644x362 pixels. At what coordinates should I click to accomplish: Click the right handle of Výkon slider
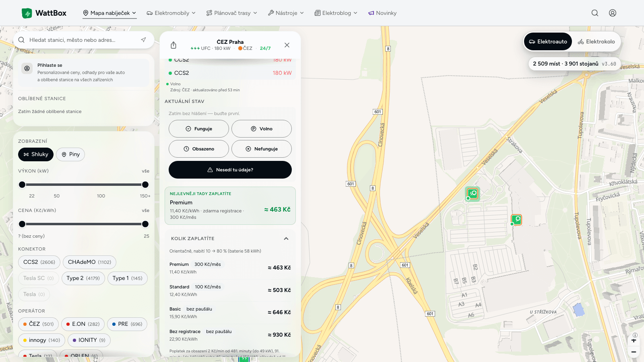[x=145, y=185]
